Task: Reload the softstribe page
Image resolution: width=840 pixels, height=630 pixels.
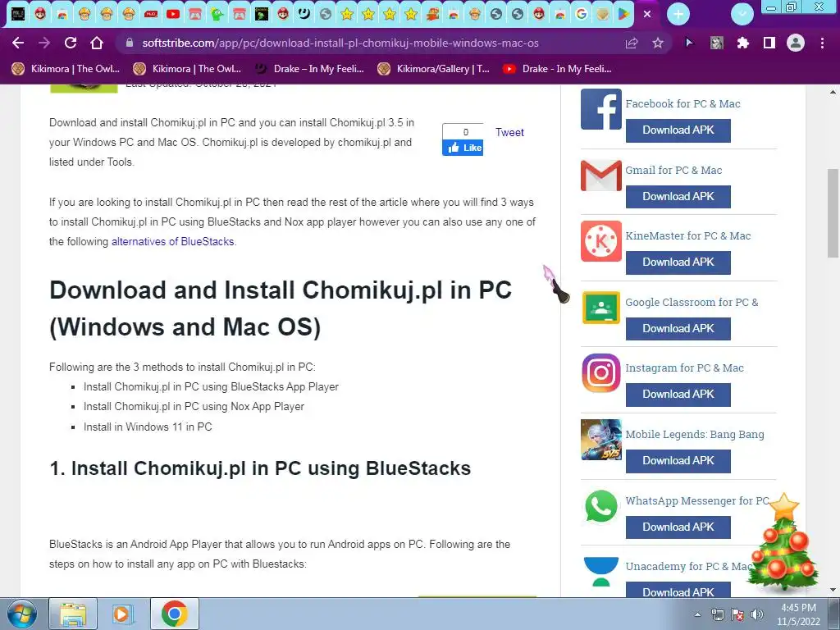Action: point(71,43)
